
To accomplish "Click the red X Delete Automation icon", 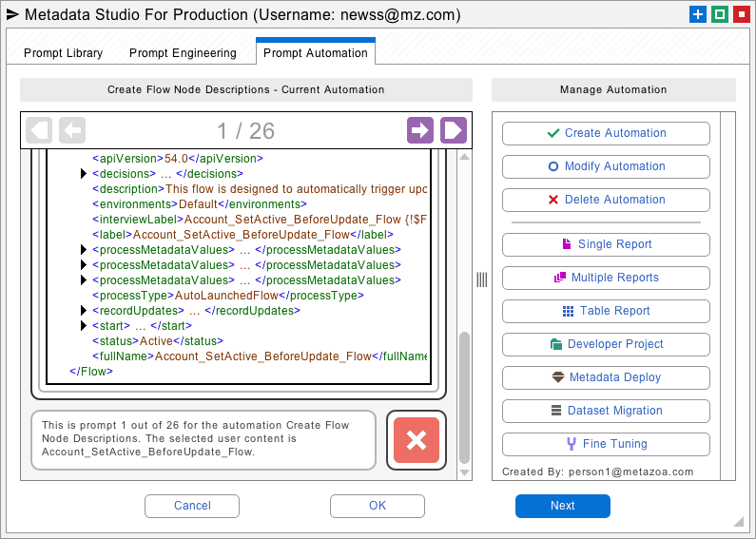I will point(553,200).
